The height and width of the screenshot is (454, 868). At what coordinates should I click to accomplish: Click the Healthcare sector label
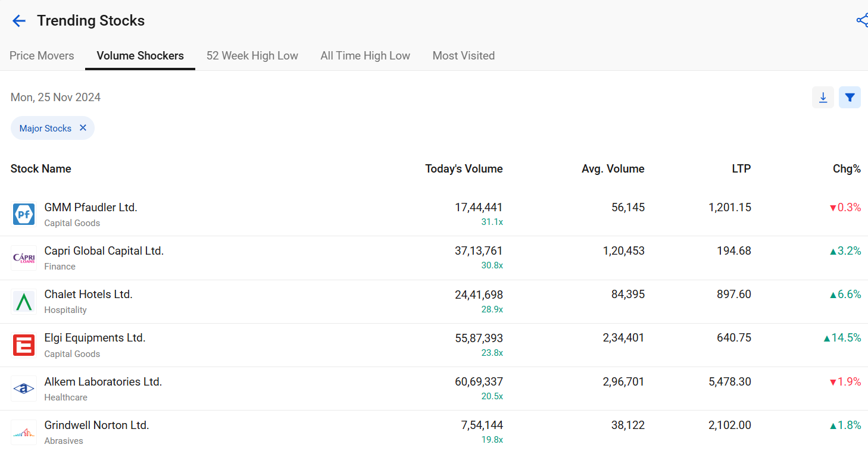[x=65, y=397]
